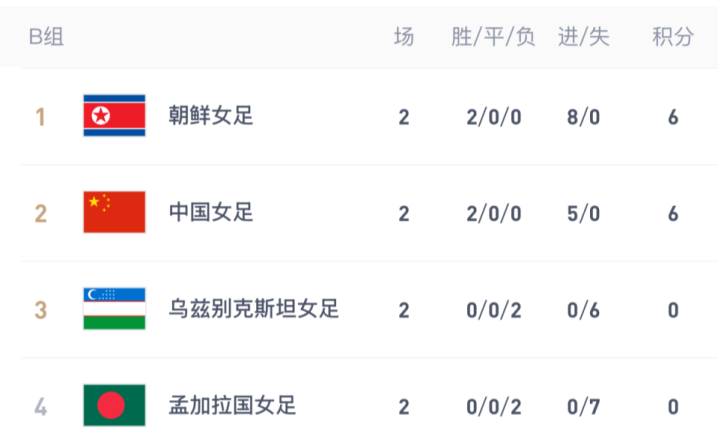Click the 积分 points column header
Screen dimensions: 718x448
(673, 38)
